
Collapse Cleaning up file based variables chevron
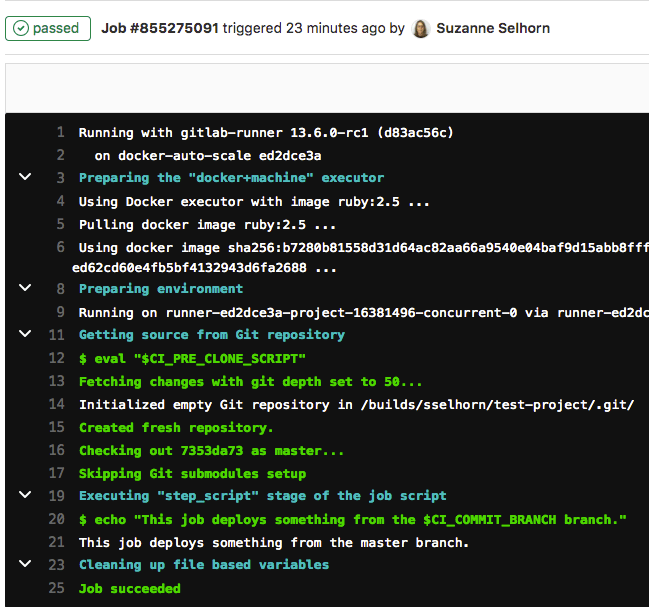(24, 565)
